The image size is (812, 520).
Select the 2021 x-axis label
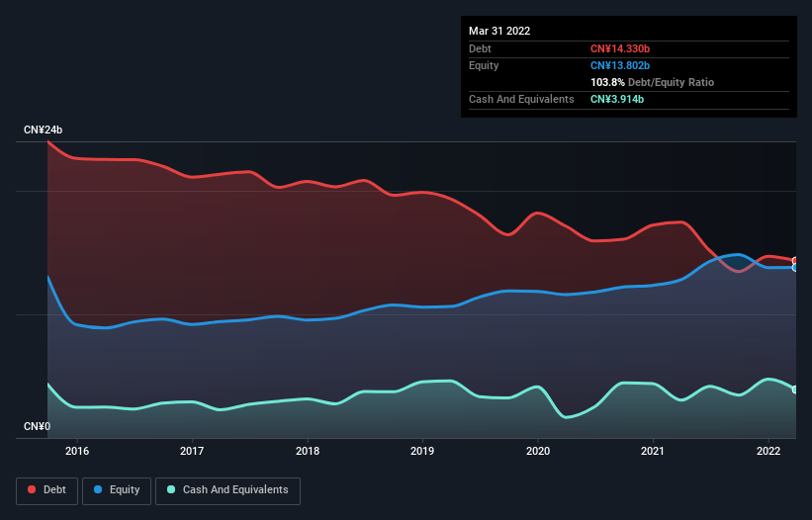coord(653,451)
